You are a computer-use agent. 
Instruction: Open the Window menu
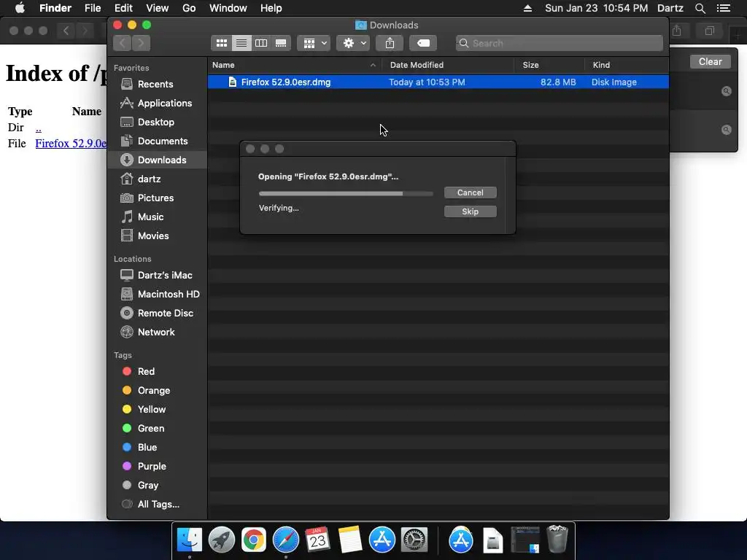pyautogui.click(x=228, y=8)
